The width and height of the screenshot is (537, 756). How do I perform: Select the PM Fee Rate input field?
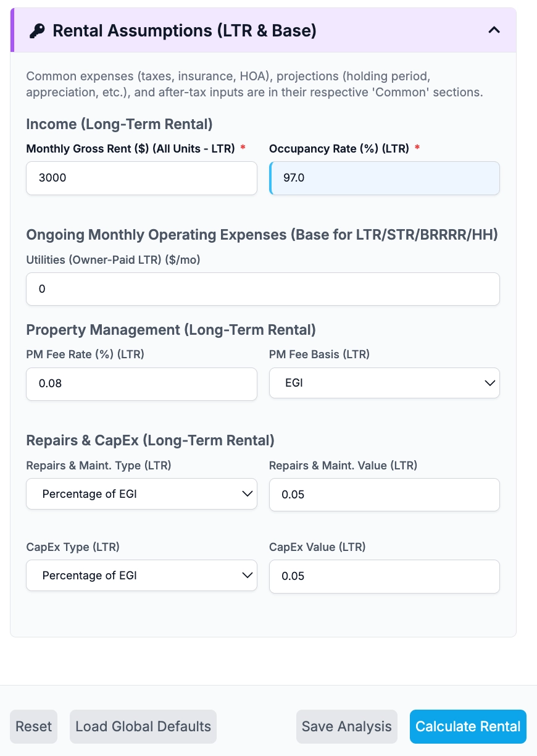[141, 383]
